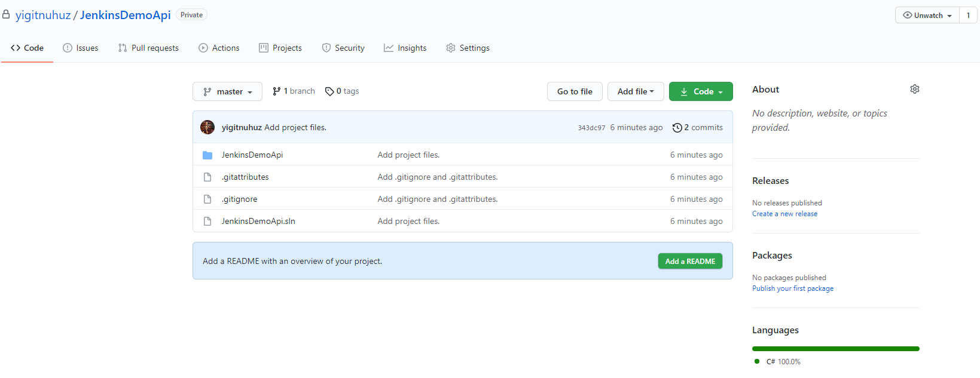Open the JenkinsDemoApi.sln file name
Screen dimensions: 980x378
[x=258, y=221]
